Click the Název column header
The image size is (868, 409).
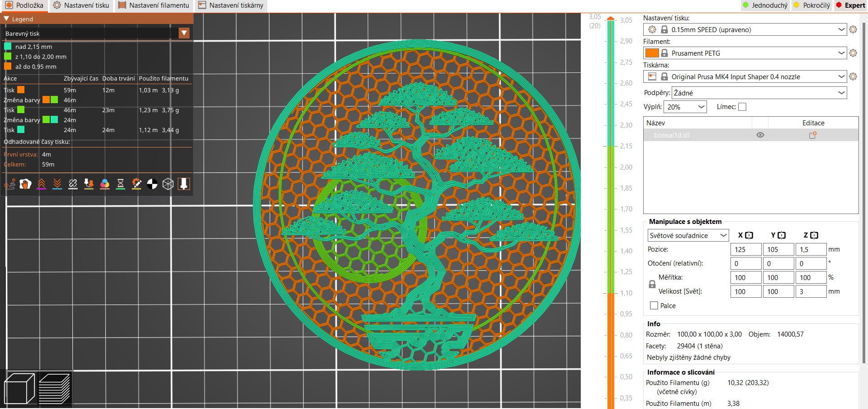[x=698, y=123]
